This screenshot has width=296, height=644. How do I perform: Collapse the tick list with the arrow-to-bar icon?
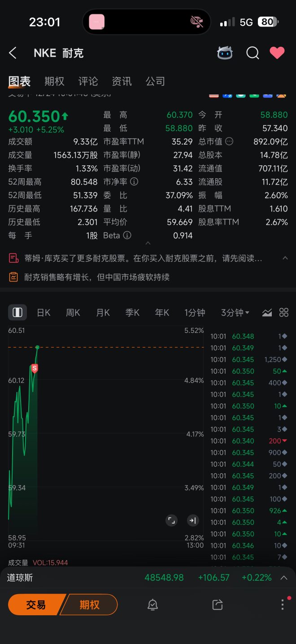coord(192,520)
